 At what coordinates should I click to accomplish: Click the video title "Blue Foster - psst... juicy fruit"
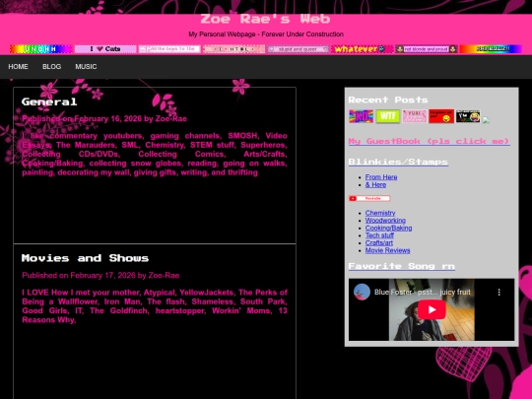point(423,293)
